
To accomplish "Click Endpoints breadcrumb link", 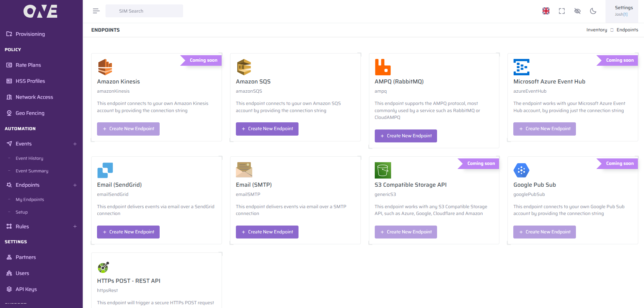I will (627, 30).
